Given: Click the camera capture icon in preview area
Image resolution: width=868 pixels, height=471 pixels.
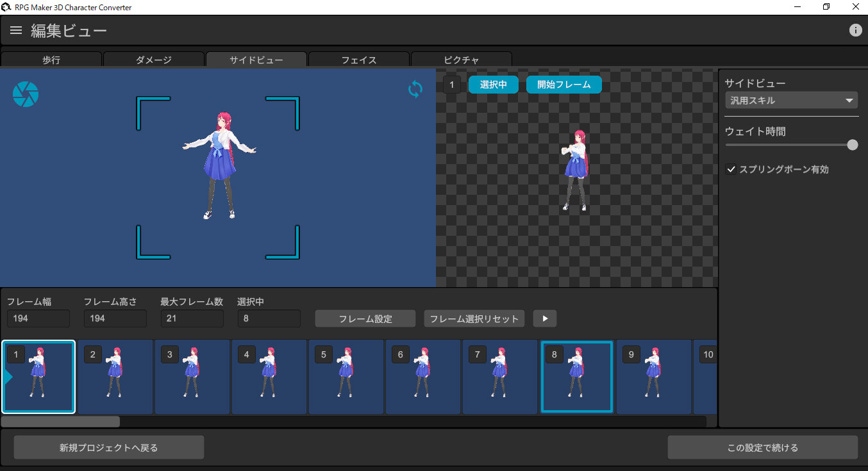Looking at the screenshot, I should pyautogui.click(x=25, y=94).
